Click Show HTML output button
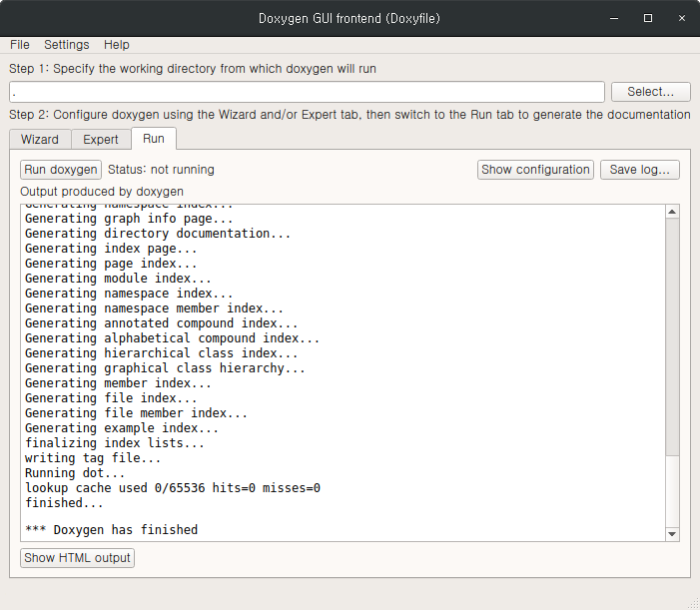The height and width of the screenshot is (610, 700). tap(77, 558)
